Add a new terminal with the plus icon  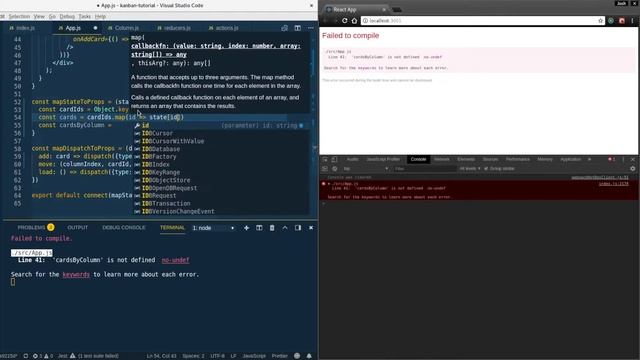[246, 228]
